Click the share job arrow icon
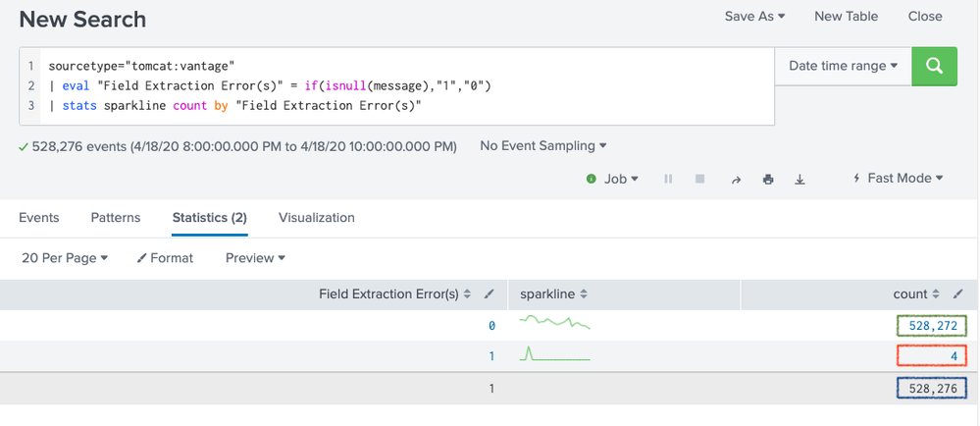Screen dimensions: 980x426 pos(736,179)
